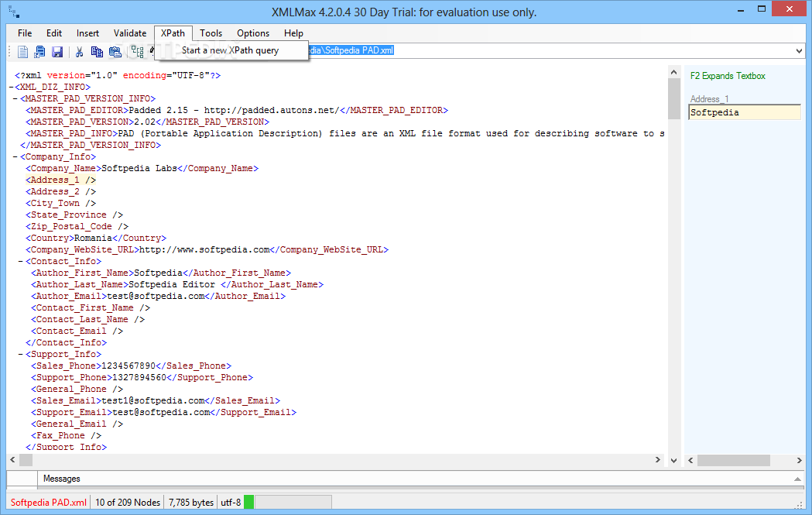Choose Start a new XPath query
812x515 pixels.
coord(231,50)
